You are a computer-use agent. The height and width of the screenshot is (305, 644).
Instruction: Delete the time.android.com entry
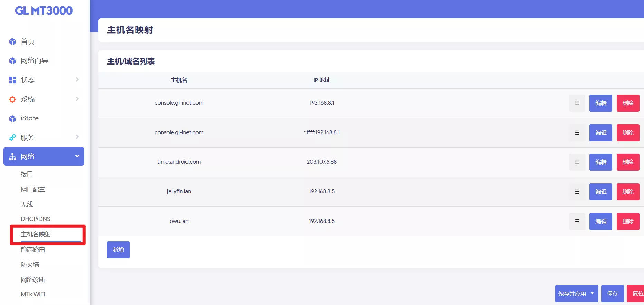pyautogui.click(x=628, y=162)
